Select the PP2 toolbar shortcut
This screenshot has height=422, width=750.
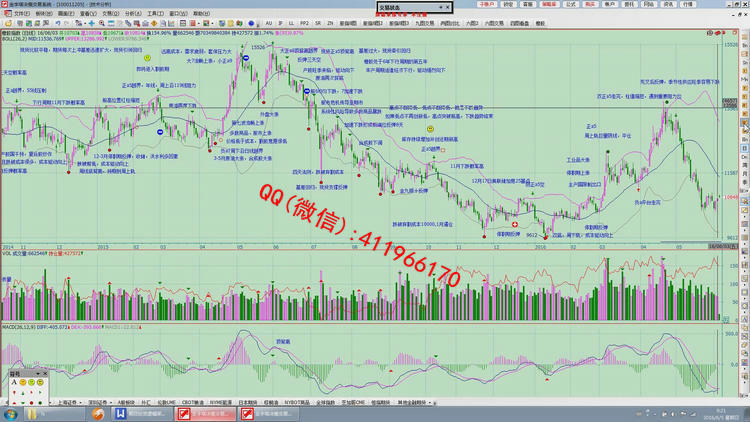click(304, 23)
